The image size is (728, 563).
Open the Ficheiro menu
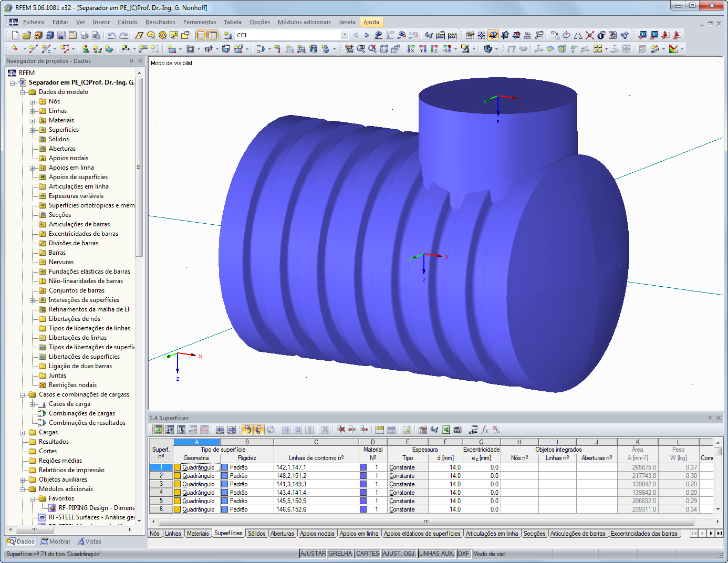[x=34, y=22]
